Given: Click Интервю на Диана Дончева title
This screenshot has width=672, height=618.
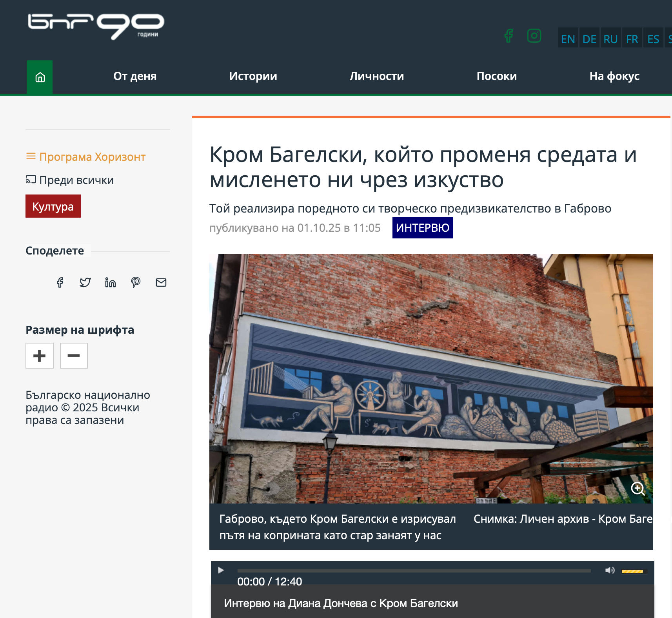Looking at the screenshot, I should click(x=341, y=603).
